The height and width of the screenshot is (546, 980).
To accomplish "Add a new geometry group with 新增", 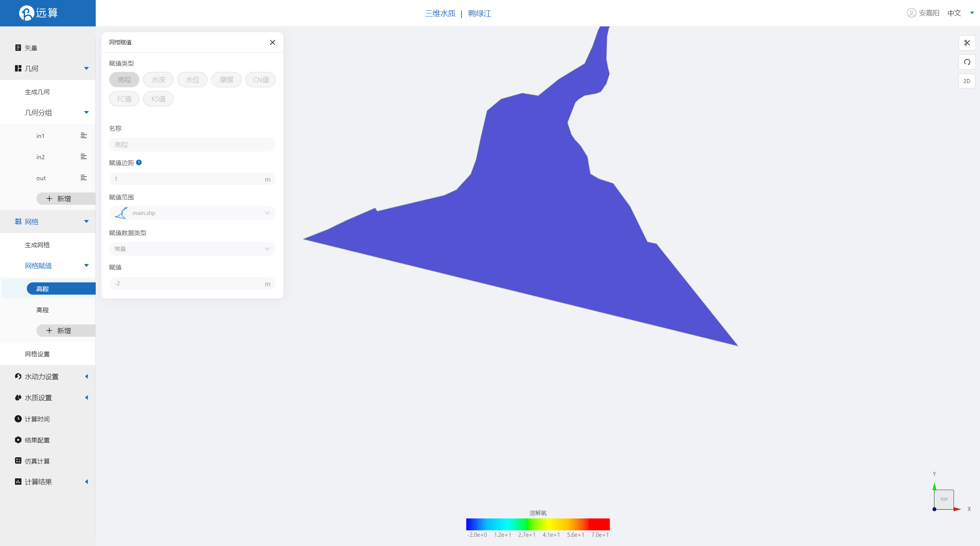I will click(66, 199).
